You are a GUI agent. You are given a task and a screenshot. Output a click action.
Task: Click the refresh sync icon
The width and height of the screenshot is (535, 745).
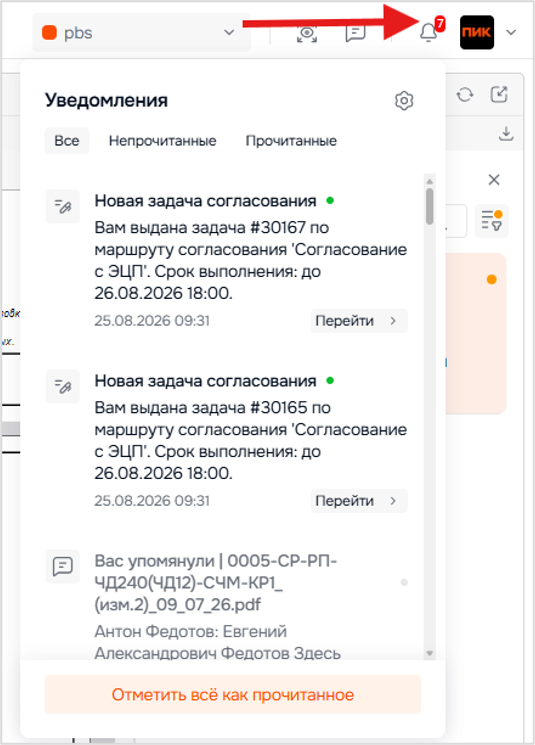pyautogui.click(x=465, y=95)
